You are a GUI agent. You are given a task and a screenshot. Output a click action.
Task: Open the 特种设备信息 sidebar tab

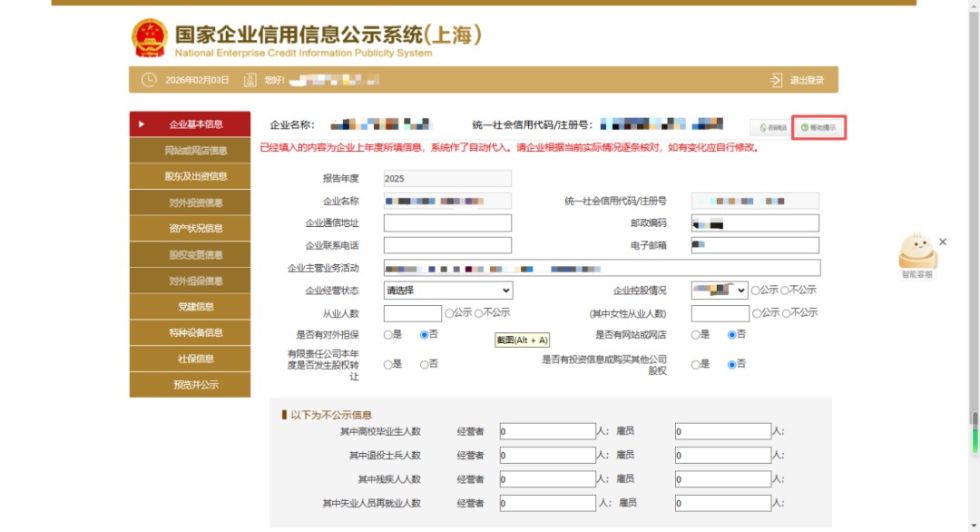point(190,332)
